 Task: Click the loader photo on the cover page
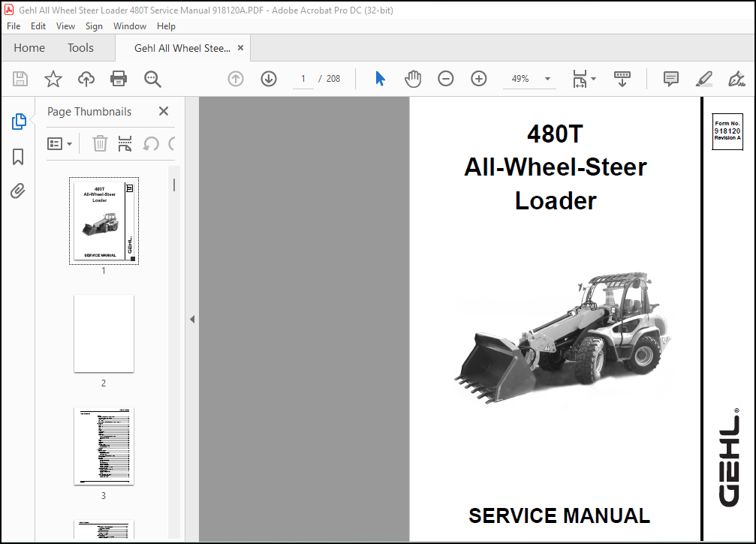click(562, 338)
